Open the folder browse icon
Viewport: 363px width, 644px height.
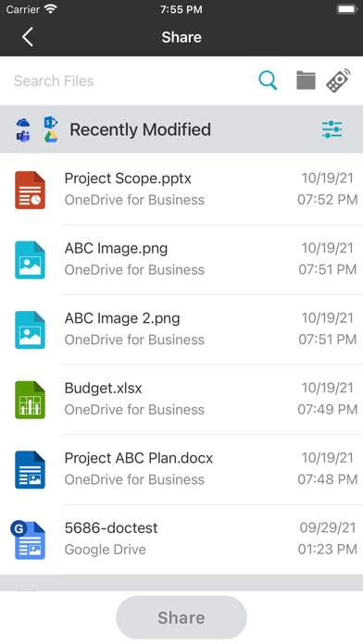[x=306, y=80]
